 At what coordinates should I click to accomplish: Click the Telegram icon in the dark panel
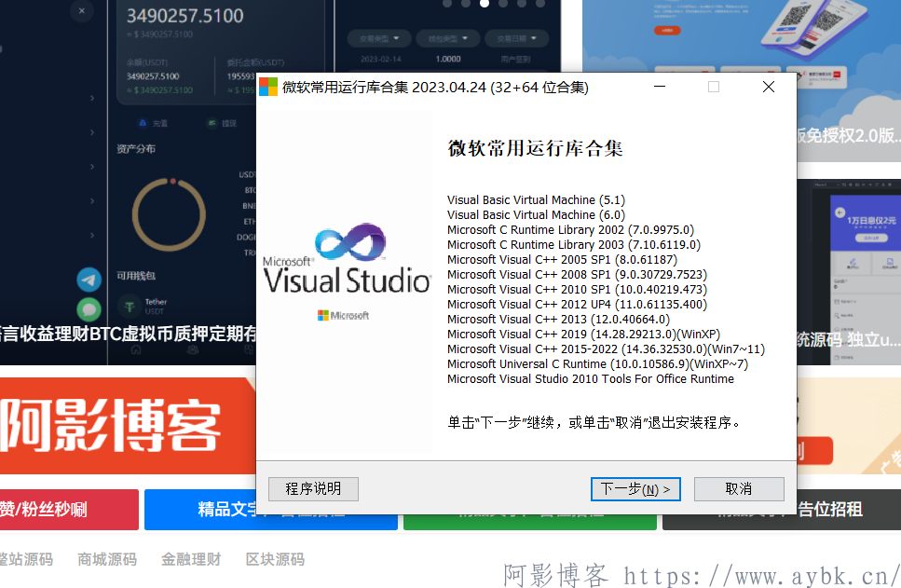coord(89,280)
